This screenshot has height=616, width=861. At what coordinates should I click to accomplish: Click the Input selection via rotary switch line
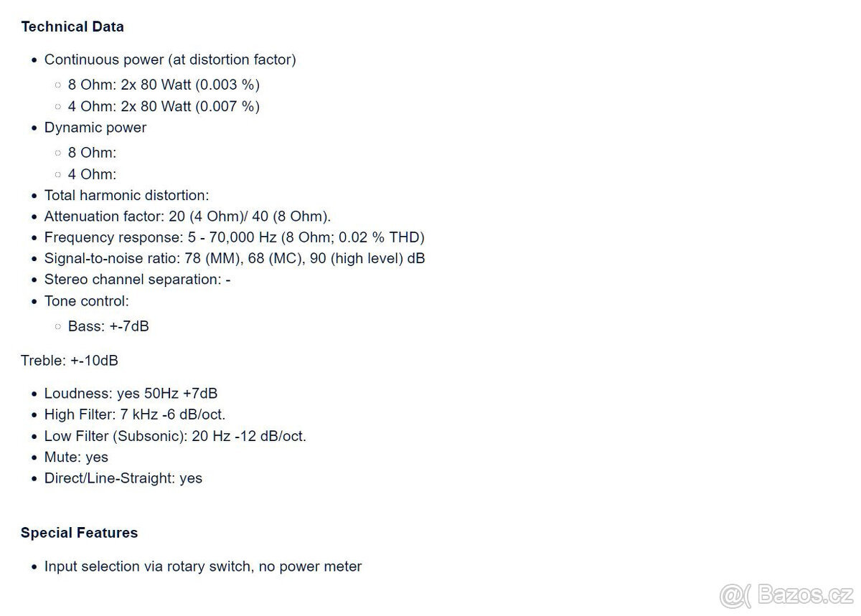pos(203,567)
